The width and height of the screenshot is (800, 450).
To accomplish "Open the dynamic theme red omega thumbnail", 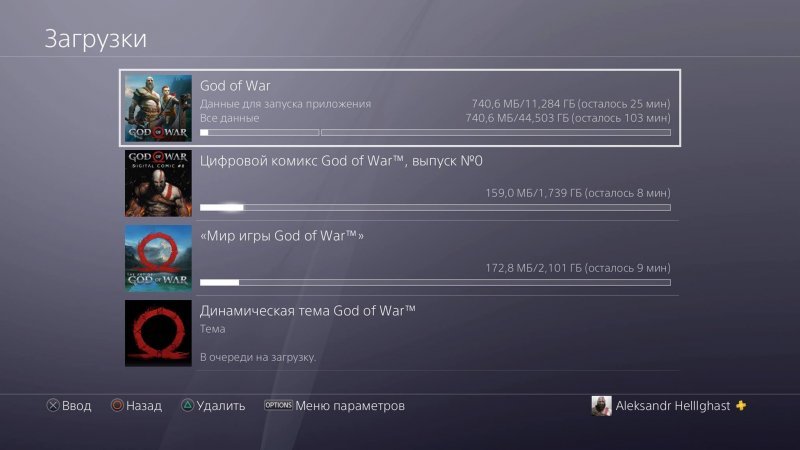I will pyautogui.click(x=158, y=333).
